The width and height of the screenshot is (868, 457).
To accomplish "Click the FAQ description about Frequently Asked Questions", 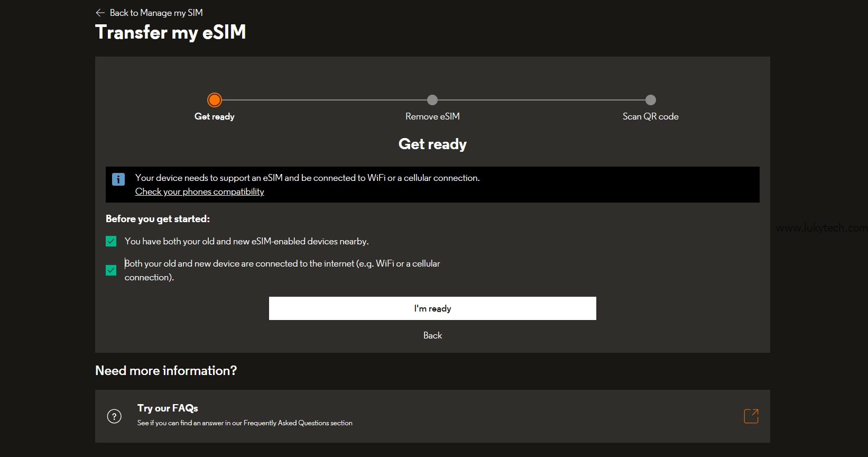I will 245,423.
